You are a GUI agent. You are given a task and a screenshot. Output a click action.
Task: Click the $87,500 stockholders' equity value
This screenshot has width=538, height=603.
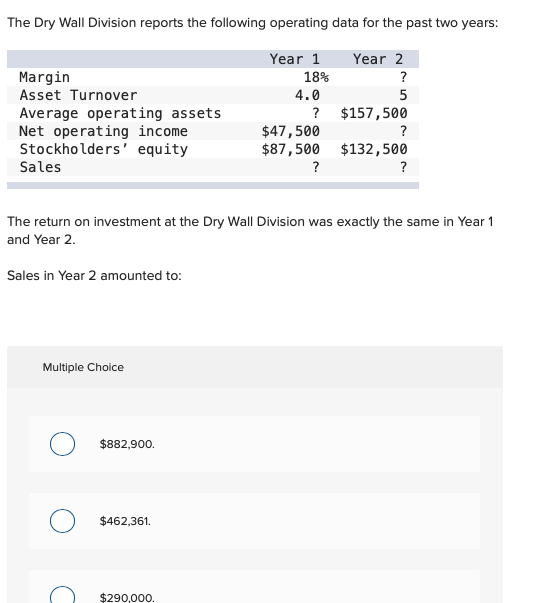pyautogui.click(x=291, y=149)
